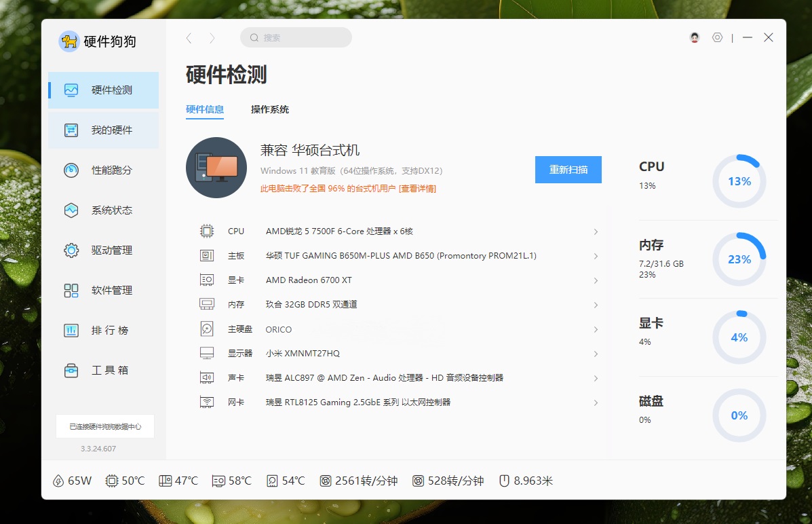Screen dimensions: 812x524
Task: Click the 重新扫描 rescan button
Action: coord(568,170)
